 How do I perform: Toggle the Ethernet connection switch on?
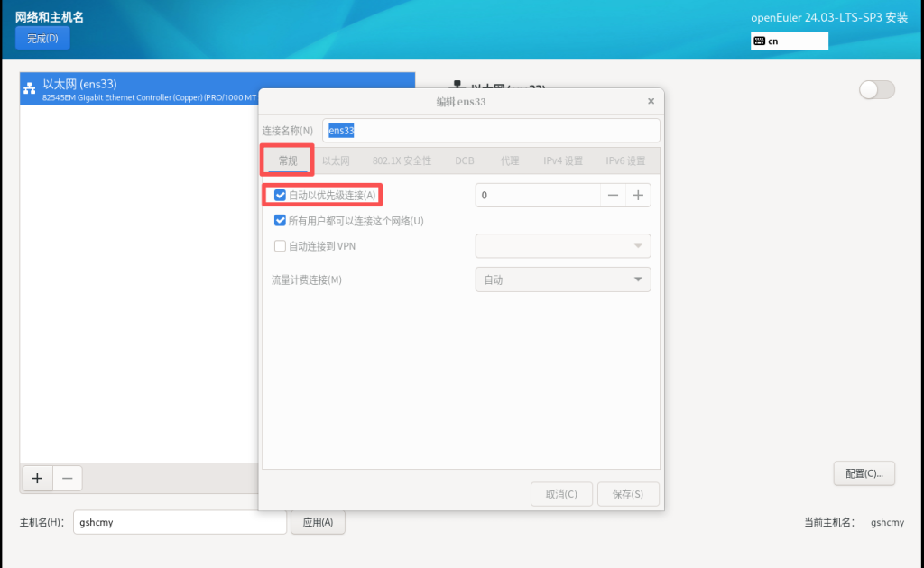(876, 89)
